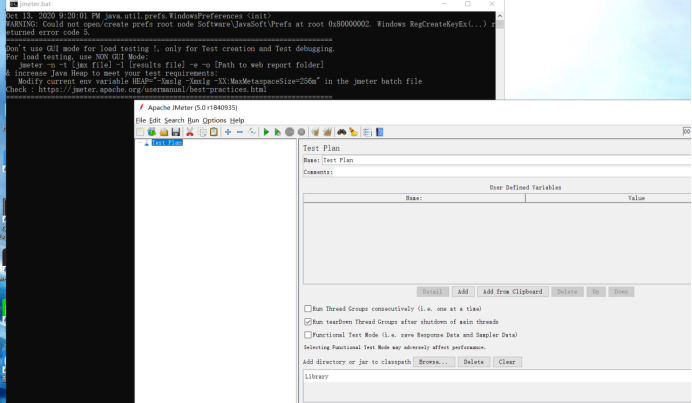Open the Function Helper dialog icon
The height and width of the screenshot is (403, 692).
pos(367,132)
